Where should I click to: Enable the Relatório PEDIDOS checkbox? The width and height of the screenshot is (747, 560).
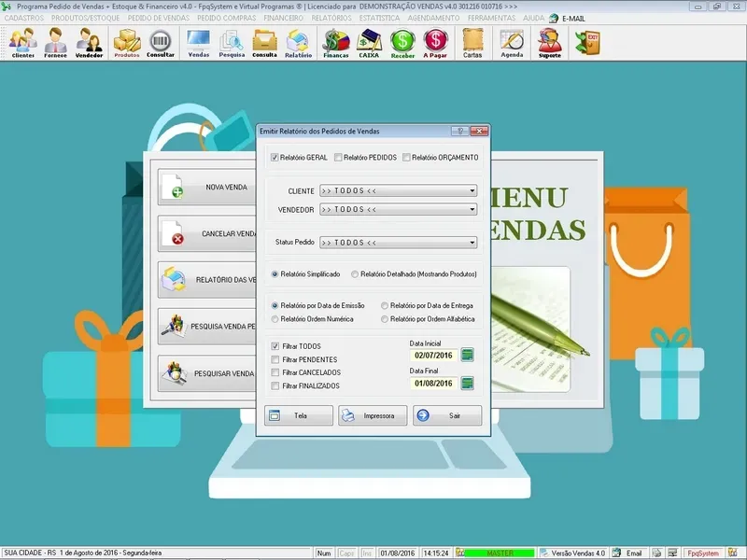pyautogui.click(x=338, y=158)
